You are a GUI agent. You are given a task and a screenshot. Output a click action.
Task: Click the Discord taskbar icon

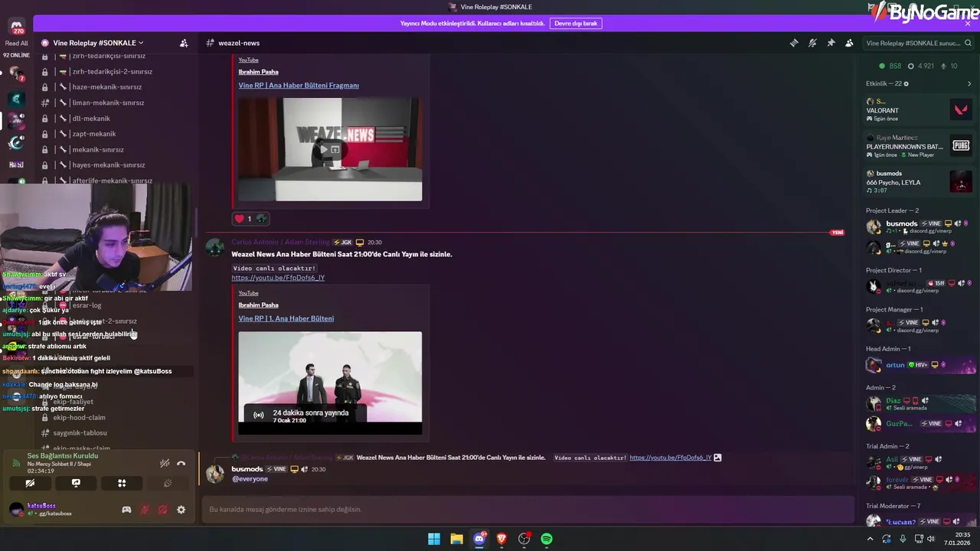479,539
